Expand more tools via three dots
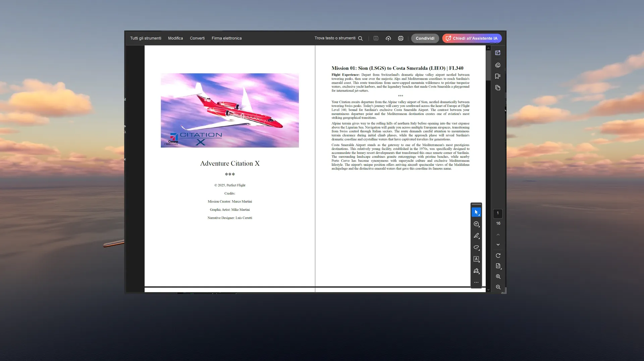 coord(476,283)
